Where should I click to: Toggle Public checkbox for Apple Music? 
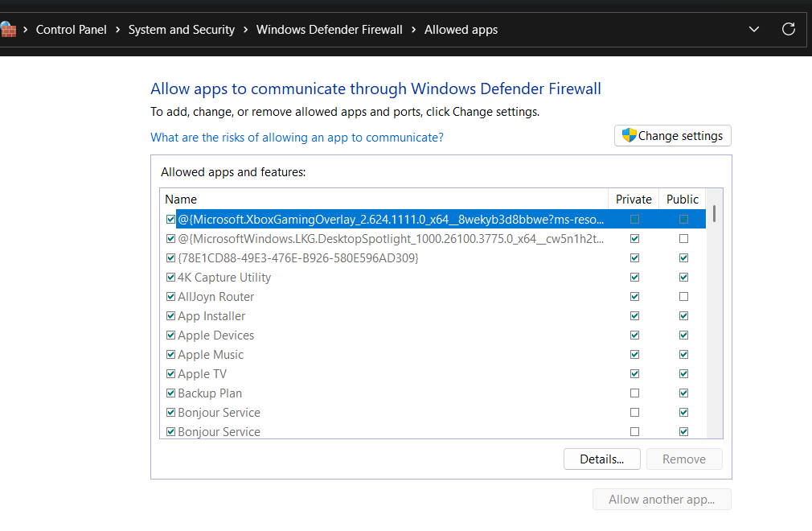[683, 354]
